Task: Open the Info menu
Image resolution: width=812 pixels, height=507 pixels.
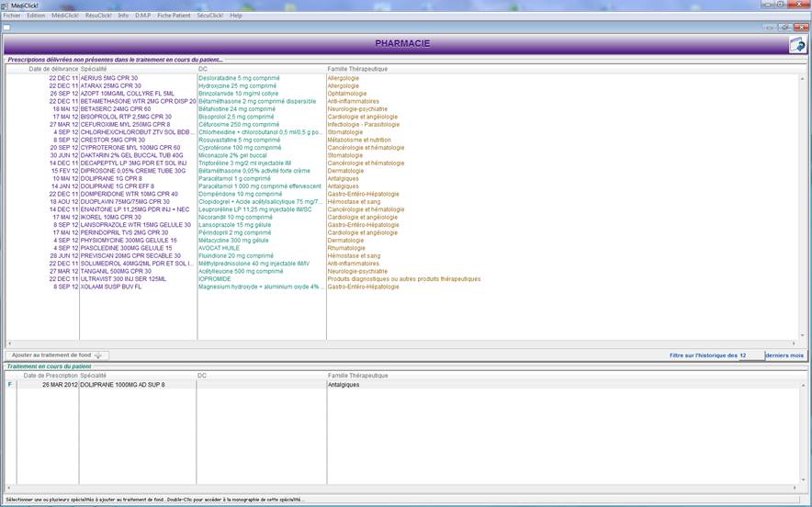Action: click(123, 16)
